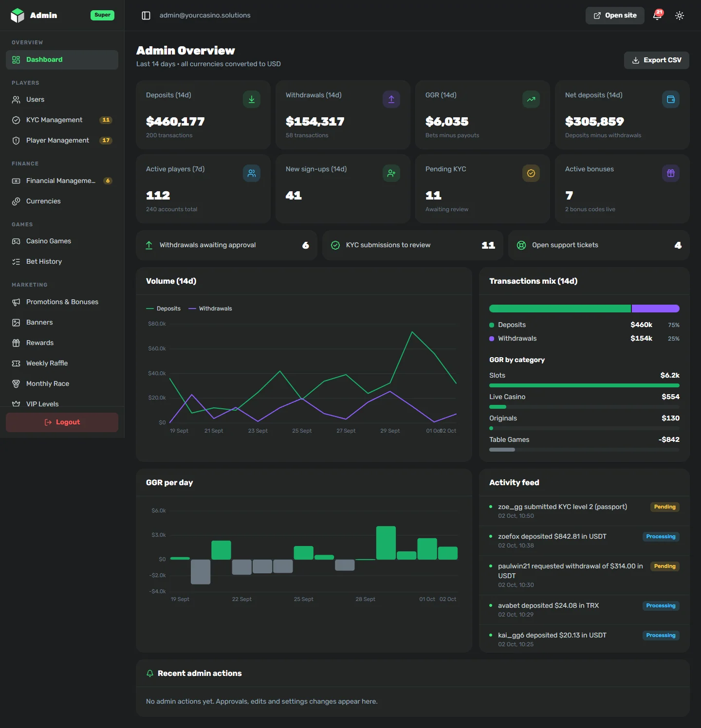Open KYC Management in the sidebar
This screenshot has height=728, width=701.
click(62, 120)
